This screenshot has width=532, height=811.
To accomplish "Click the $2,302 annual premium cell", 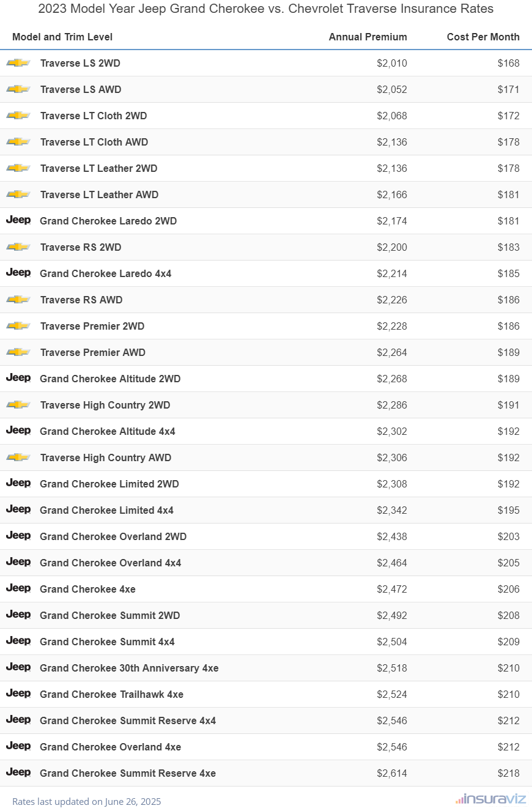I will (x=392, y=431).
